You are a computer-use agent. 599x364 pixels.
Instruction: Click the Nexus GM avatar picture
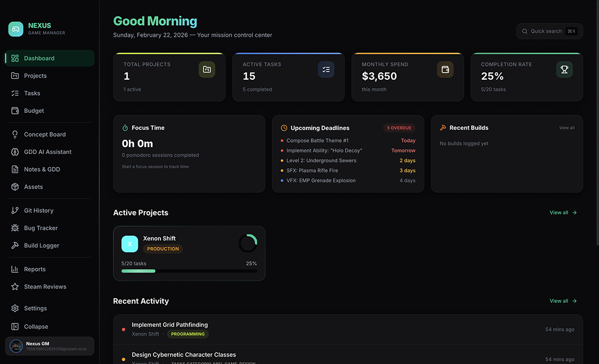point(16,346)
